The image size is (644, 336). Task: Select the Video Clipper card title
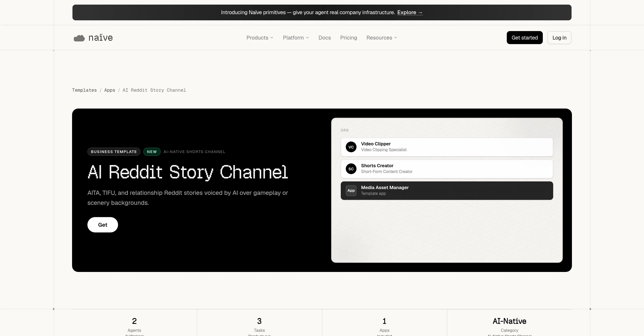tap(375, 144)
